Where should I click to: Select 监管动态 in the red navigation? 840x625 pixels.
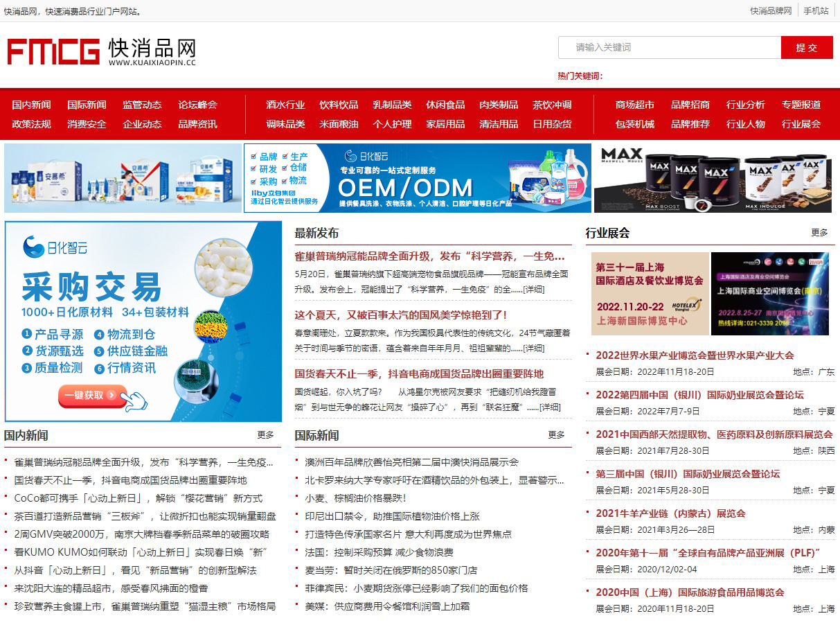[142, 105]
